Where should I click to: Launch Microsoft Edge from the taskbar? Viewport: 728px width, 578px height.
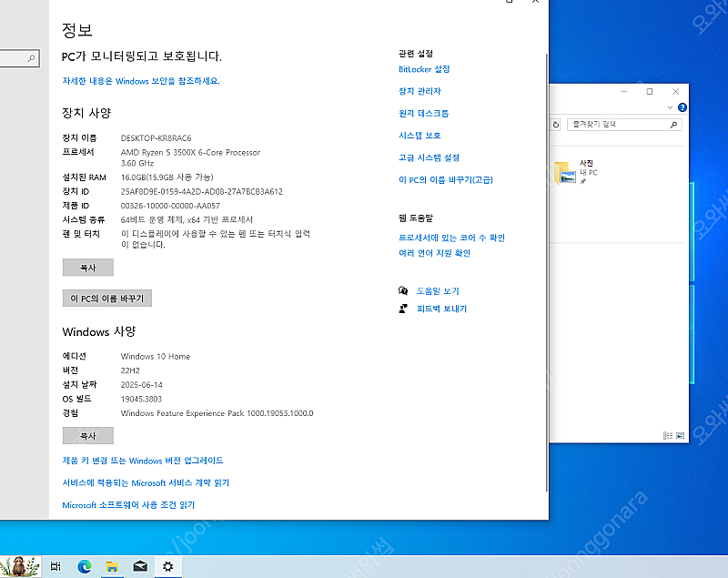pos(84,566)
